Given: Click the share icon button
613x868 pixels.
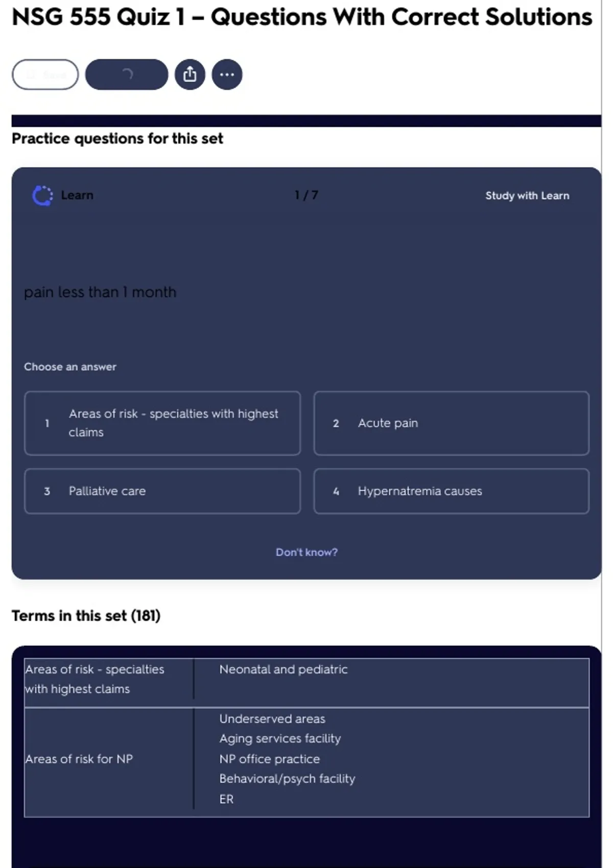Looking at the screenshot, I should [190, 75].
